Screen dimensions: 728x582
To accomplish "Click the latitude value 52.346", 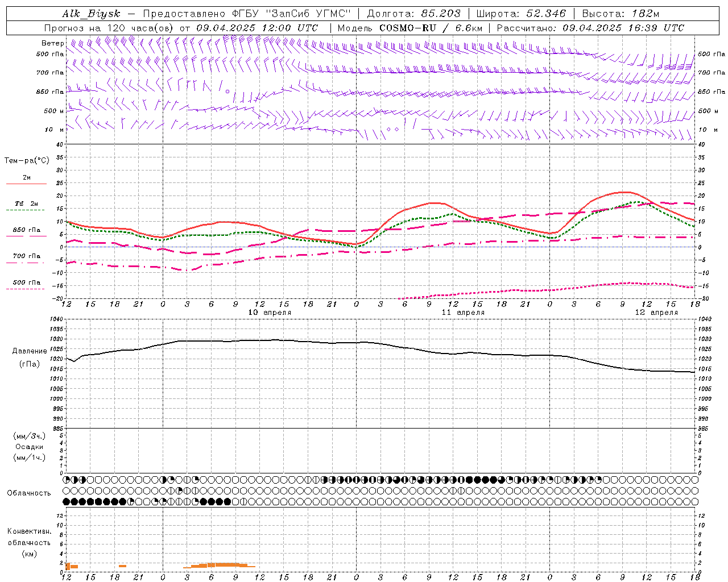I will (x=546, y=14).
